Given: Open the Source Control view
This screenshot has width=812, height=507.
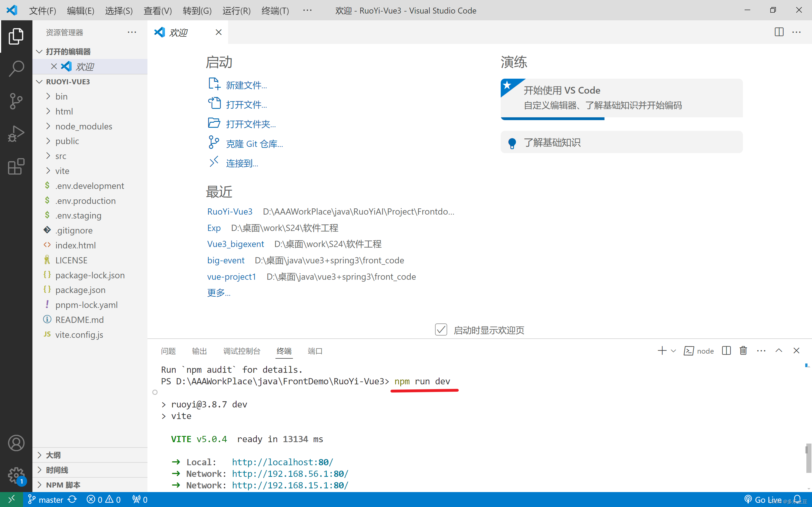Looking at the screenshot, I should pos(16,101).
